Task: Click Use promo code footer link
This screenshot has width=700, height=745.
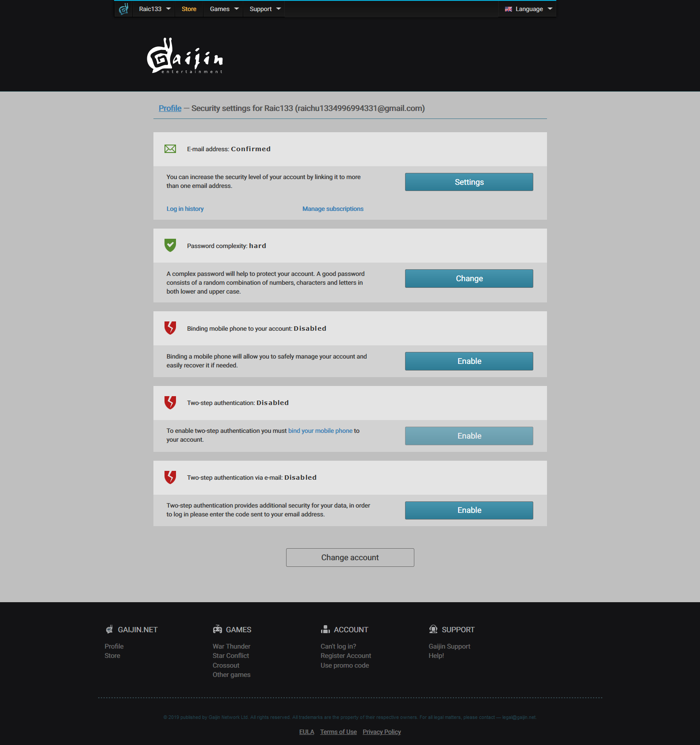Action: [345, 665]
